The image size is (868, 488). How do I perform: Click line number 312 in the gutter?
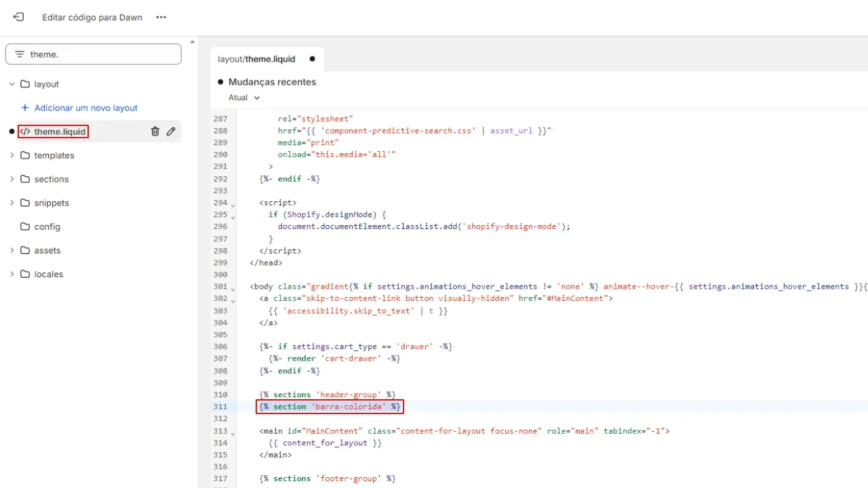(x=220, y=418)
